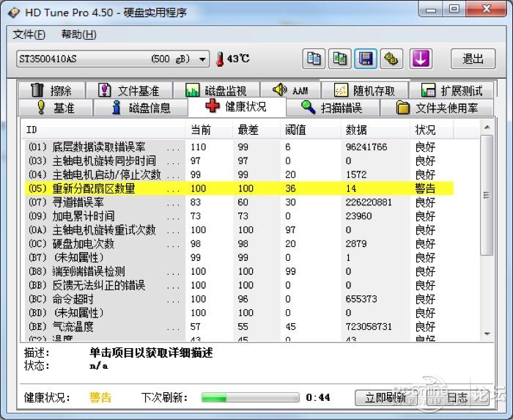
Task: Select the (BD) (未知属性) row
Action: click(x=240, y=313)
